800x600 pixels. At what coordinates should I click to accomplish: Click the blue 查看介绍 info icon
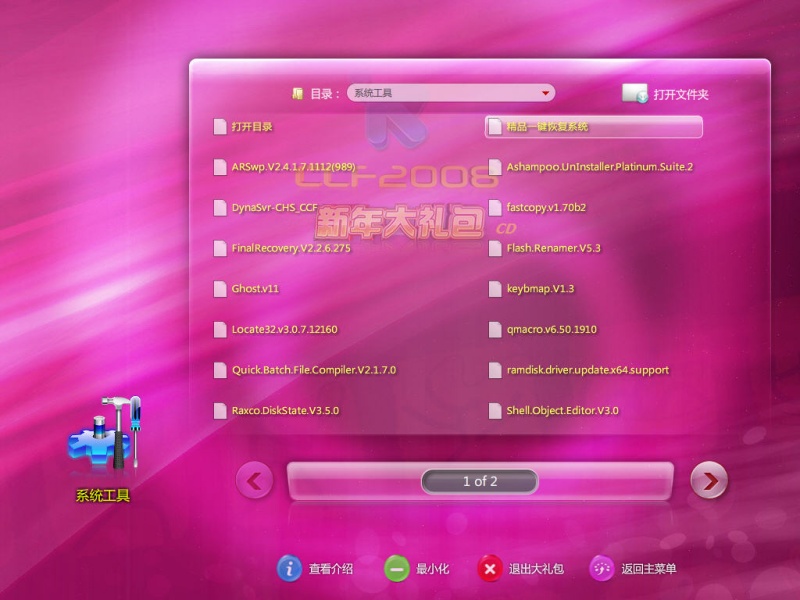[289, 568]
